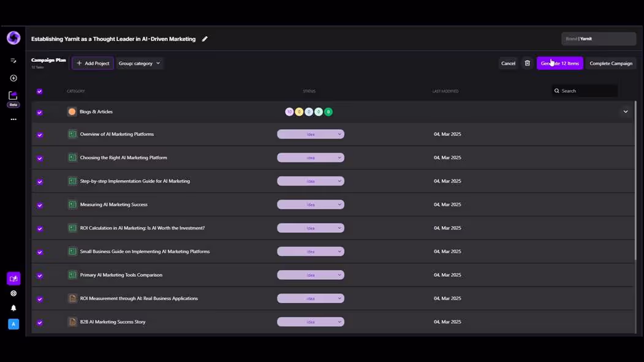Viewport: 644px width, 362px height.
Task: Uncheck the select-all checkbox in header row
Action: pos(39,91)
